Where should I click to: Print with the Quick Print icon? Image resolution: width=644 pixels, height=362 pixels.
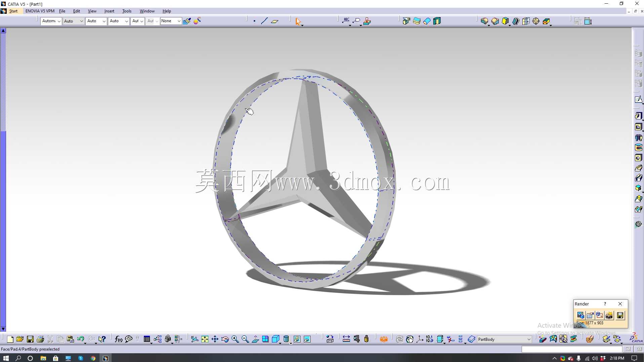click(x=40, y=339)
